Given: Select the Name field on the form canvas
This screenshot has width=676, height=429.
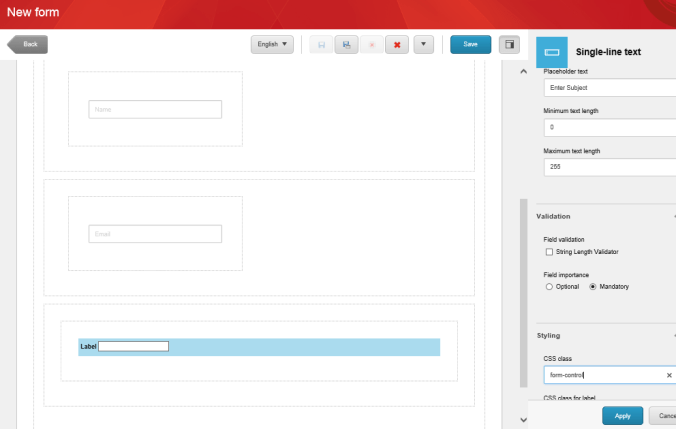Looking at the screenshot, I should (155, 109).
